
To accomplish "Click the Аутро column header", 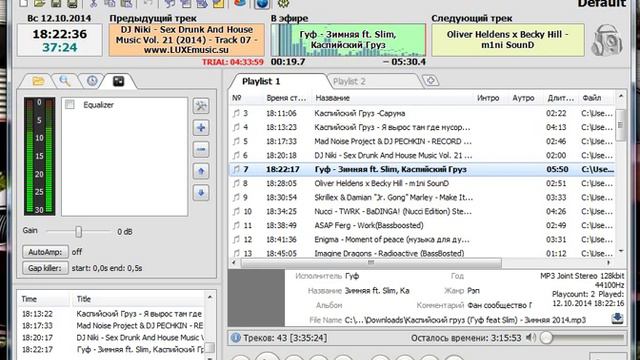I will click(x=523, y=98).
